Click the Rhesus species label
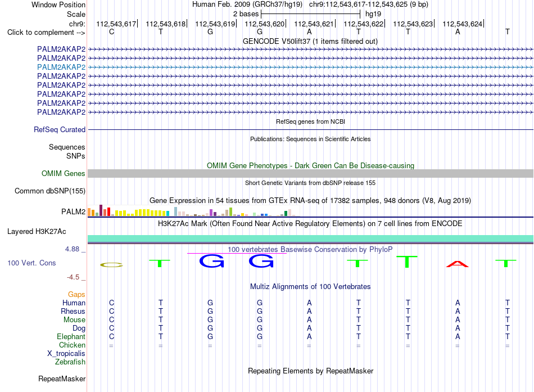The height and width of the screenshot is (392, 534). [73, 311]
